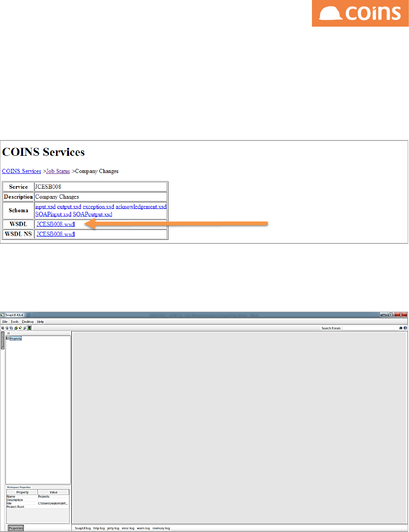The width and height of the screenshot is (409, 532).
Task: Select the Project Root property row
Action: (37, 507)
